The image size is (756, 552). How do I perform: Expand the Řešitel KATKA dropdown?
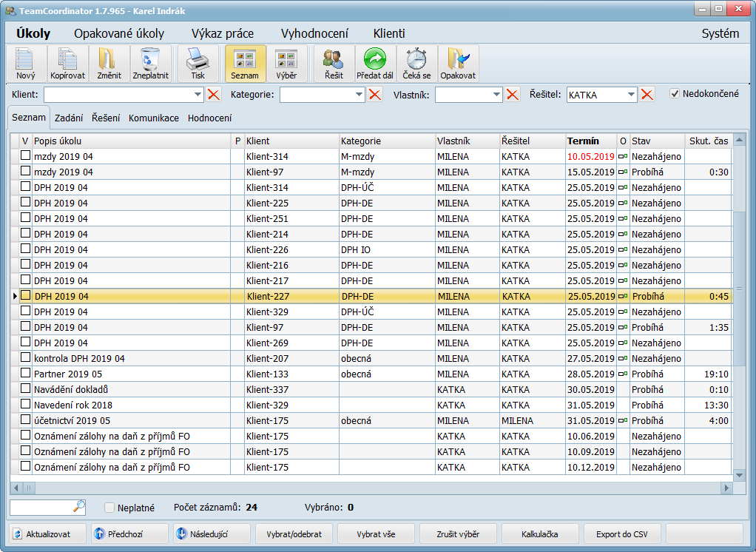(x=631, y=95)
